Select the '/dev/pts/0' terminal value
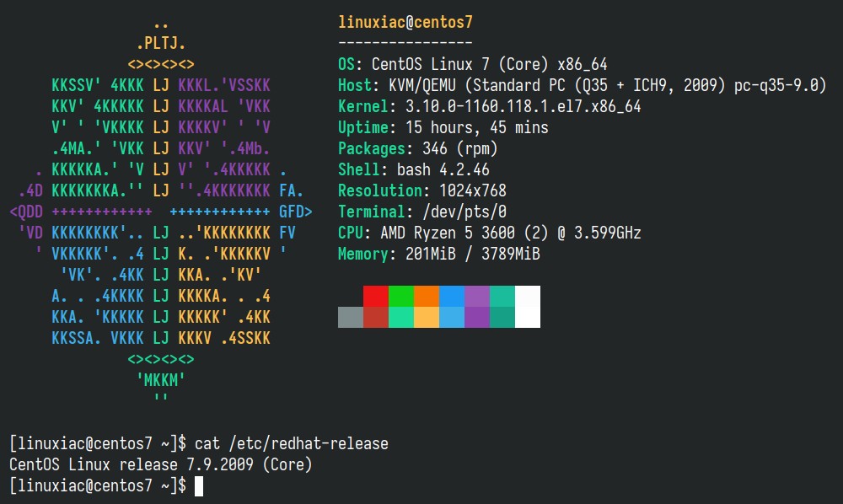This screenshot has height=504, width=843. tap(464, 212)
